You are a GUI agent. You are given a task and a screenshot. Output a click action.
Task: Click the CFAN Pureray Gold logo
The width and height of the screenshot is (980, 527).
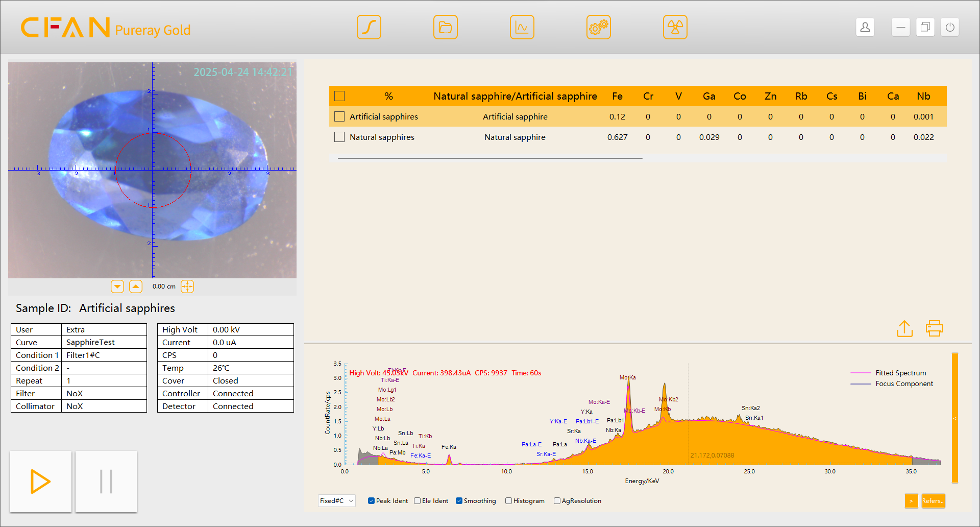pyautogui.click(x=105, y=28)
